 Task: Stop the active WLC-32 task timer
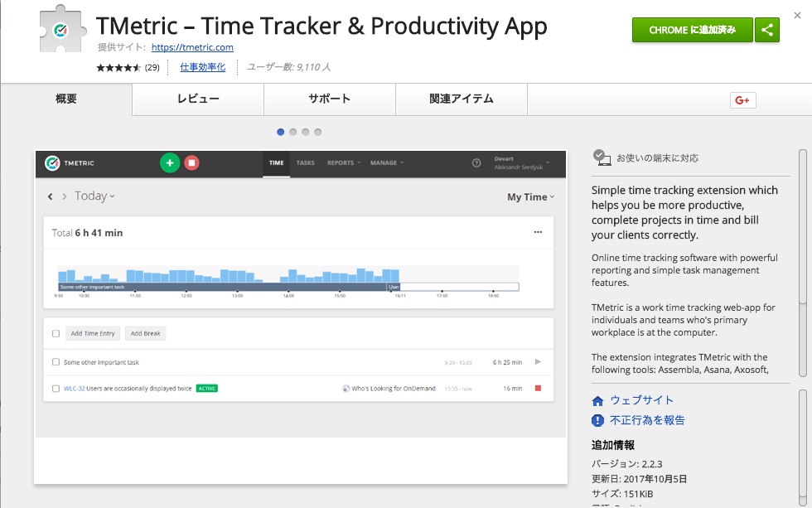click(538, 389)
